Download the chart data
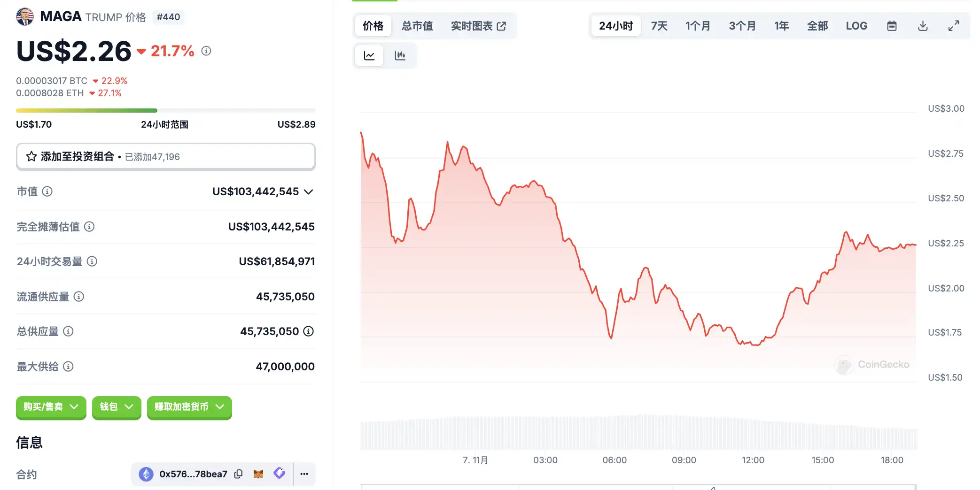The image size is (980, 490). pos(923,26)
